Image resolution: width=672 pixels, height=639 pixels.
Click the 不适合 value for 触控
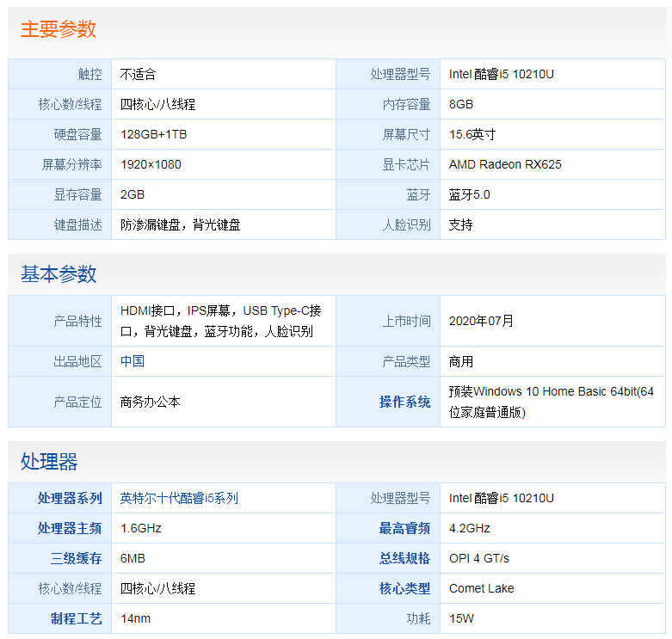(x=138, y=74)
